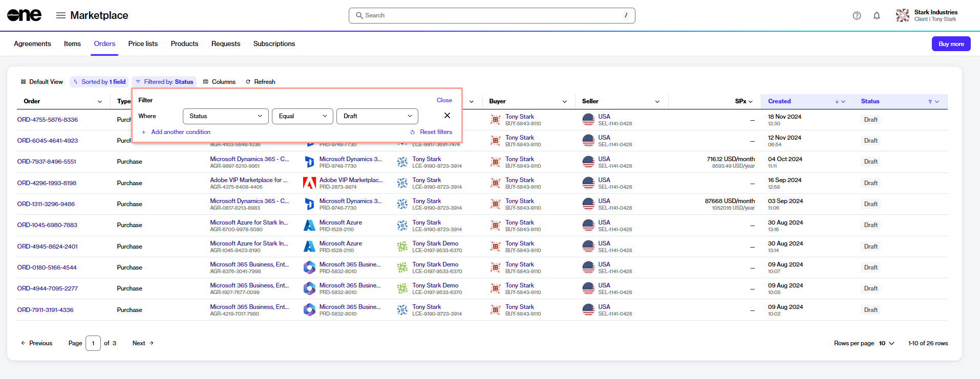The height and width of the screenshot is (379, 980).
Task: Expand the Seller column header menu
Action: (657, 102)
